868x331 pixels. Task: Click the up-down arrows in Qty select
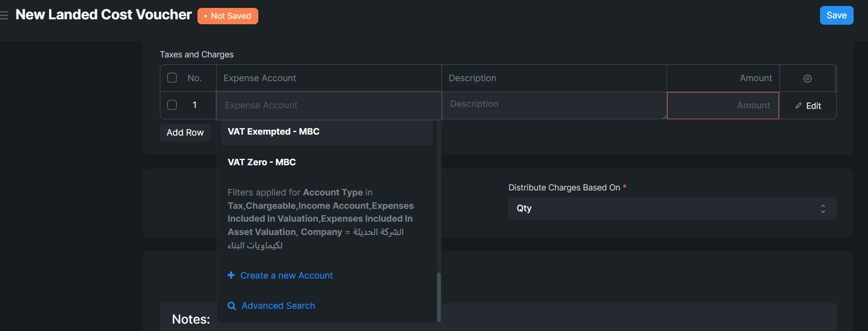pos(823,209)
